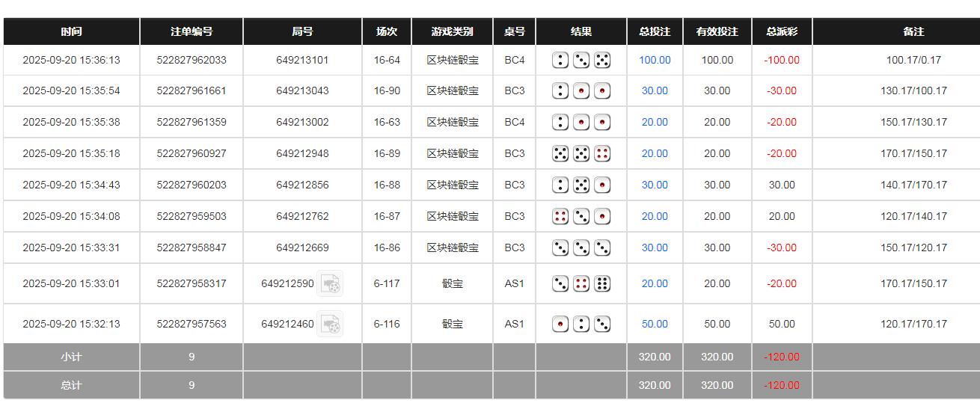Viewport: 980px width, 412px height.
Task: Click last die in row 522827957563
Action: pos(602,325)
